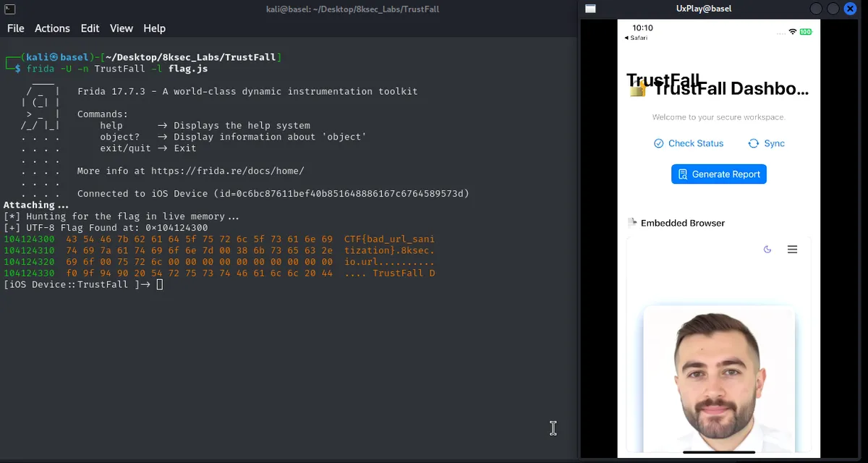The width and height of the screenshot is (868, 463).
Task: Open the Actions menu
Action: [x=52, y=28]
